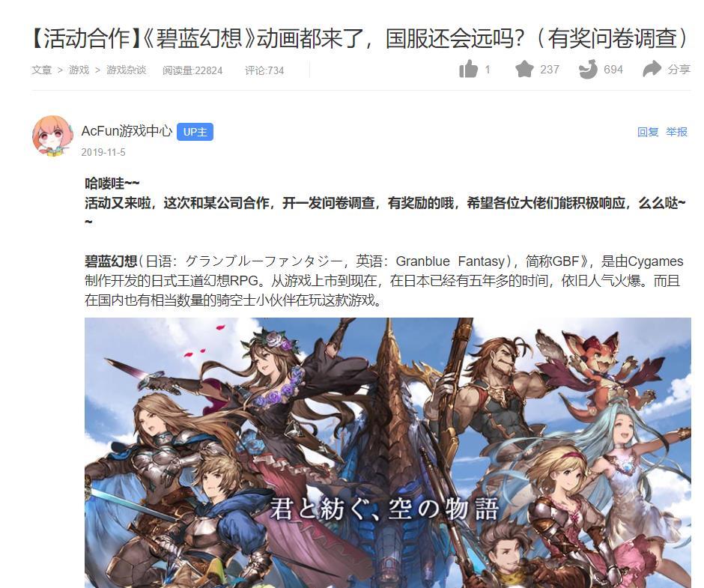Screen dimensions: 704x588
Task: Open the 游戏杂谈 breadcrumb category
Action: pos(127,70)
